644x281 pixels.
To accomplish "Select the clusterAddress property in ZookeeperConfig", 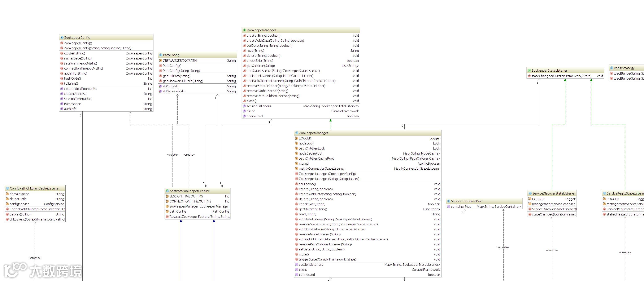I will (x=75, y=94).
